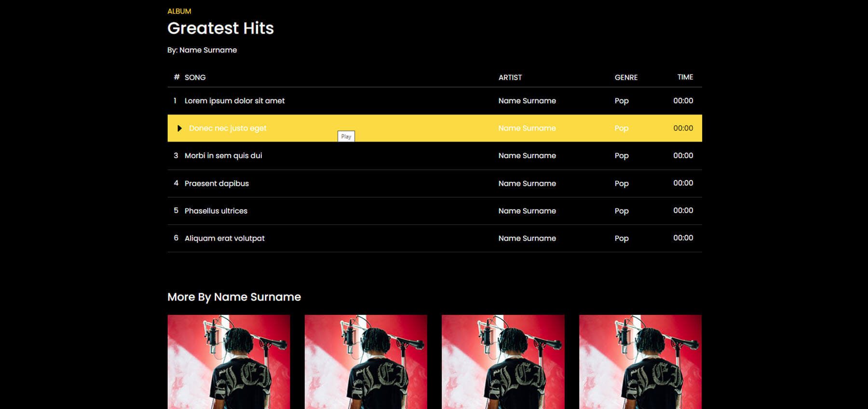Click the Pop genre for "Praesent dapibus"
Viewport: 868px width, 409px height.
[x=622, y=183]
